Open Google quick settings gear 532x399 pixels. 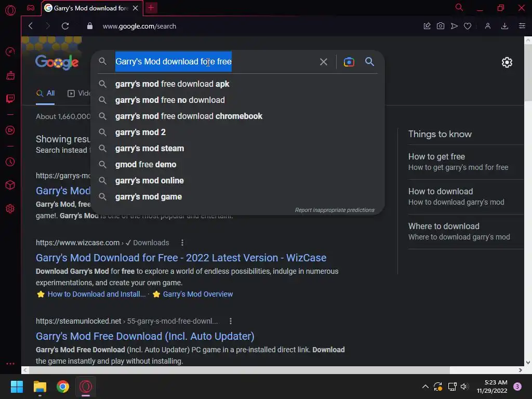tap(507, 62)
